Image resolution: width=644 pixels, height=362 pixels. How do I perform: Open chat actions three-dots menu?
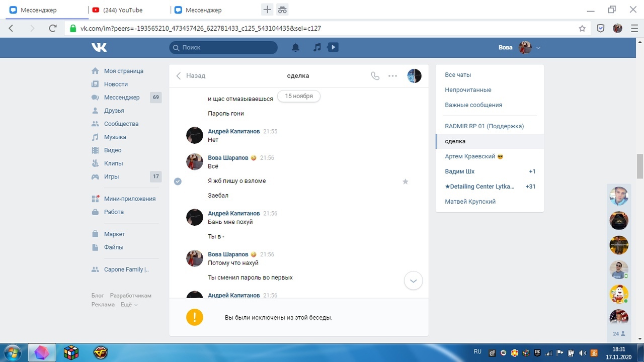393,76
